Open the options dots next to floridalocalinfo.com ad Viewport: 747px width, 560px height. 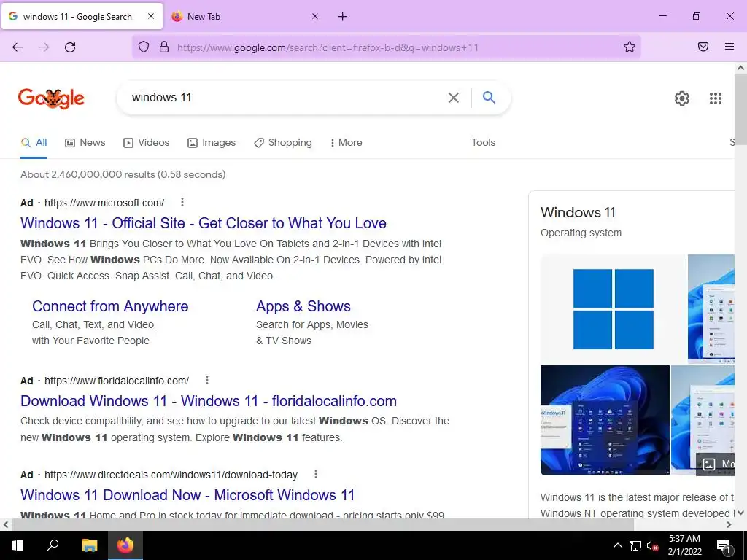coord(206,380)
